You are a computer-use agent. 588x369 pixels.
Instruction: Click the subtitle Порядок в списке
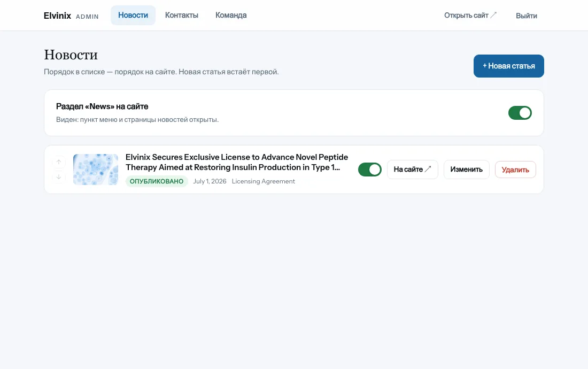point(161,72)
